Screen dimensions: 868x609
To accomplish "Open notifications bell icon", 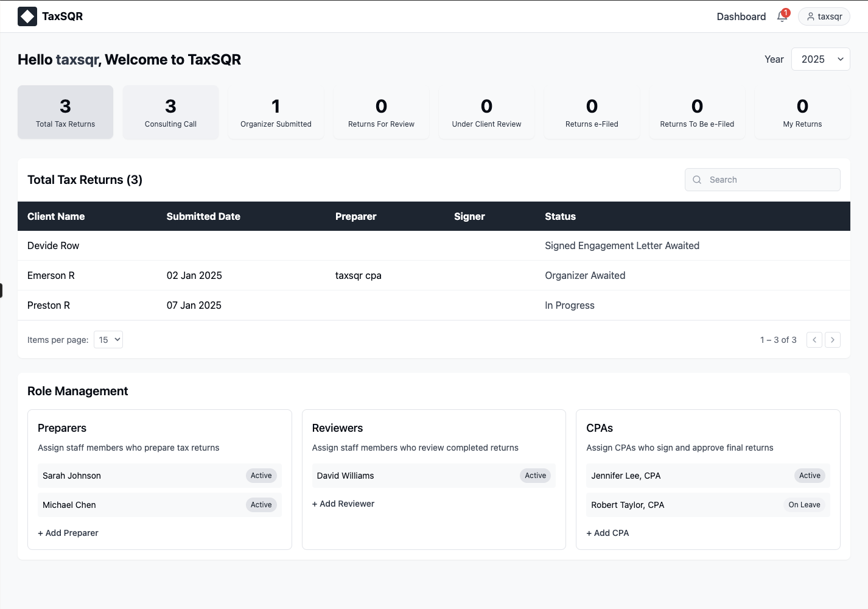I will tap(782, 16).
